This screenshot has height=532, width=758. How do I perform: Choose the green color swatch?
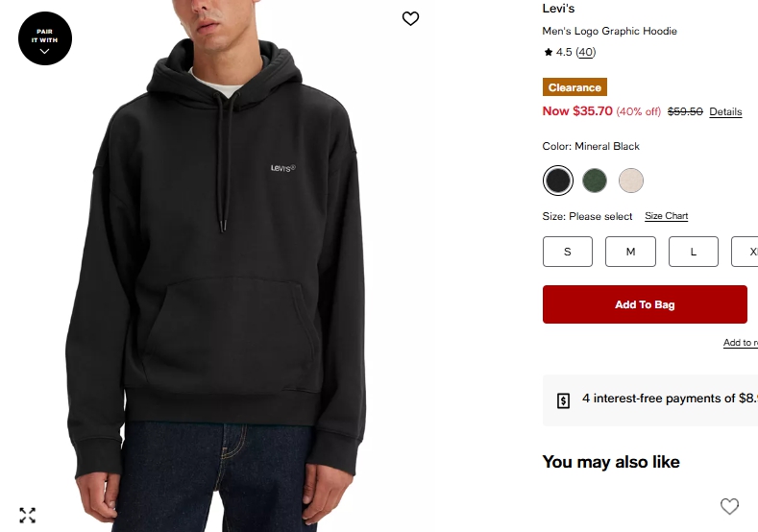[594, 181]
